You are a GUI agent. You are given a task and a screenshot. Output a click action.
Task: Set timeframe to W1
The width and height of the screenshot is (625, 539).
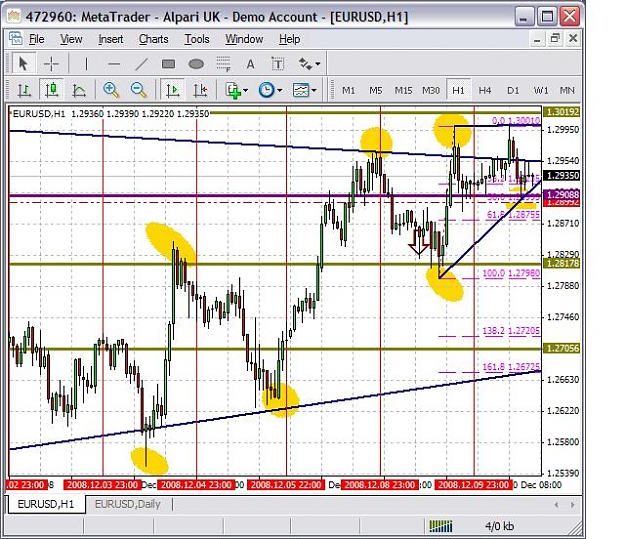point(541,91)
